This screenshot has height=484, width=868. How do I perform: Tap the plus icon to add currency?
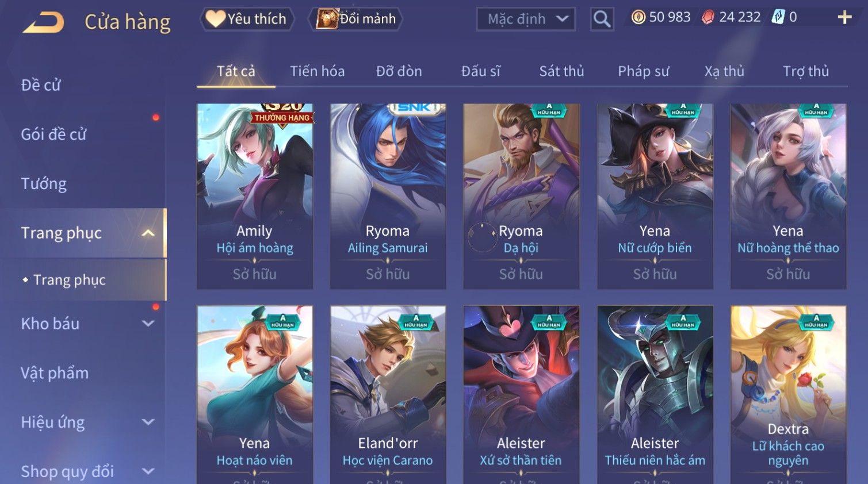coord(844,17)
